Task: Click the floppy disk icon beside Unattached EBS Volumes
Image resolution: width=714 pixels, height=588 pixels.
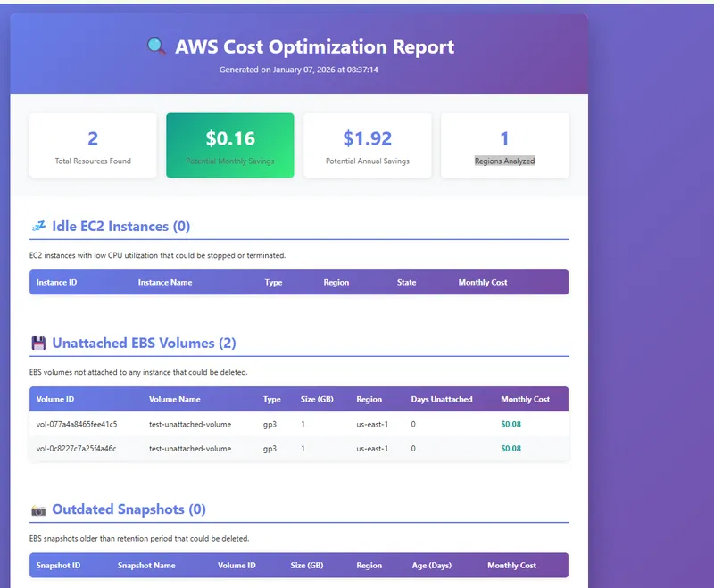Action: click(x=38, y=344)
